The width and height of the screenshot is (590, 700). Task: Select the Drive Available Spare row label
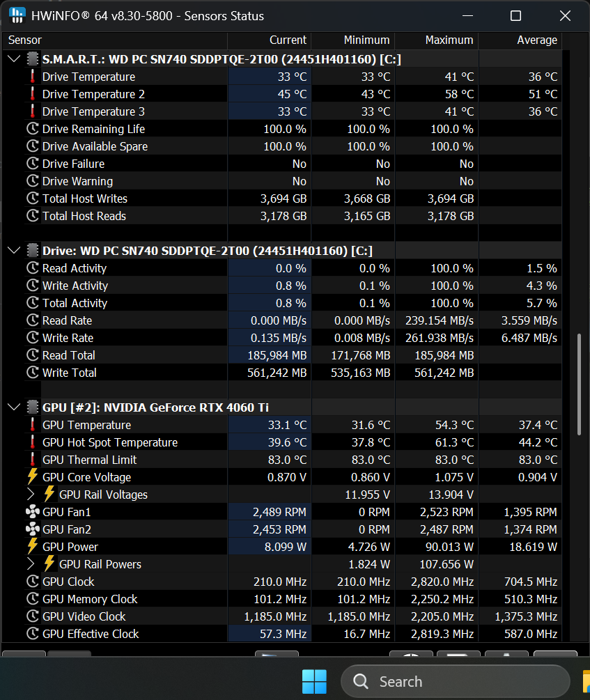(95, 146)
